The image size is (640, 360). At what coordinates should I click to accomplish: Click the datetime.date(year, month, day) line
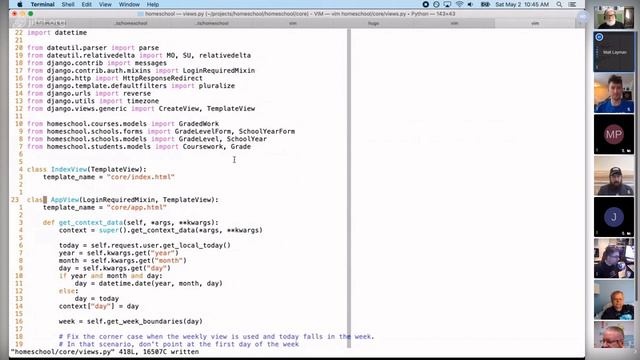(149, 283)
